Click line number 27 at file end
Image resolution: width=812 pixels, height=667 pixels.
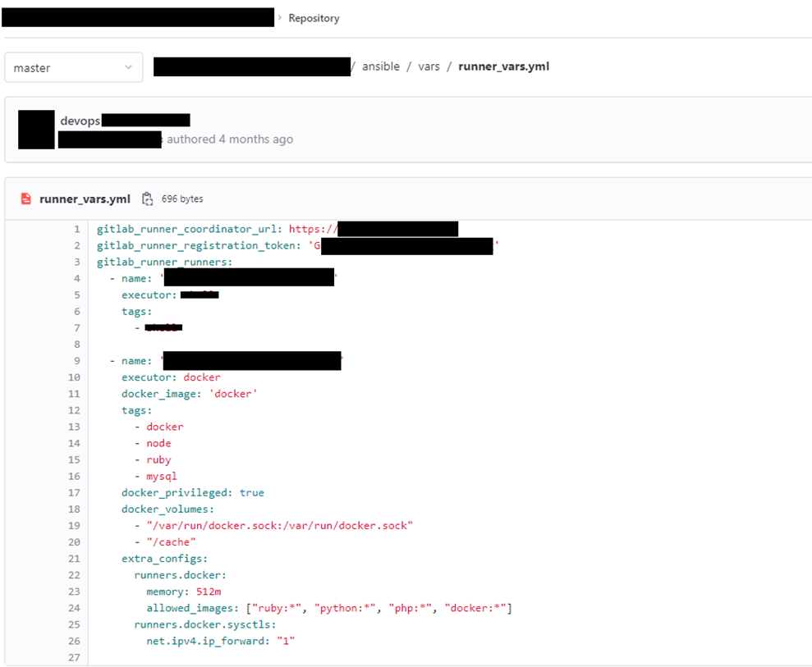pyautogui.click(x=75, y=657)
